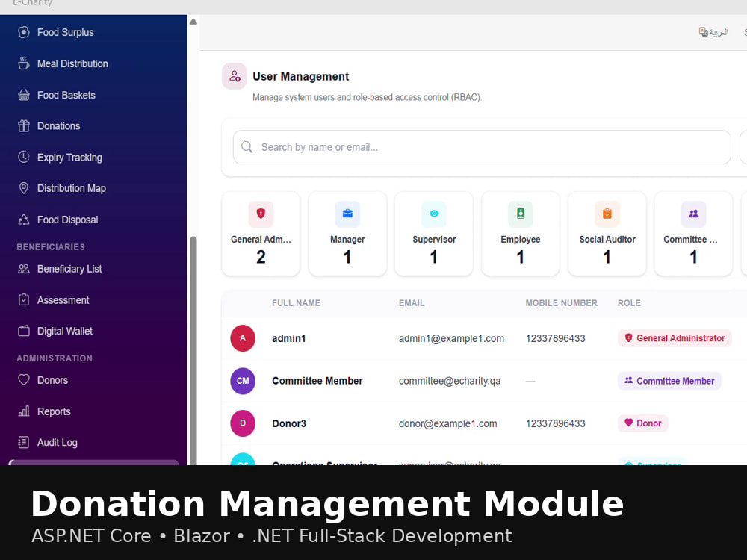This screenshot has height=560, width=747.
Task: Click the Social Auditor clipboard icon
Action: (x=607, y=214)
